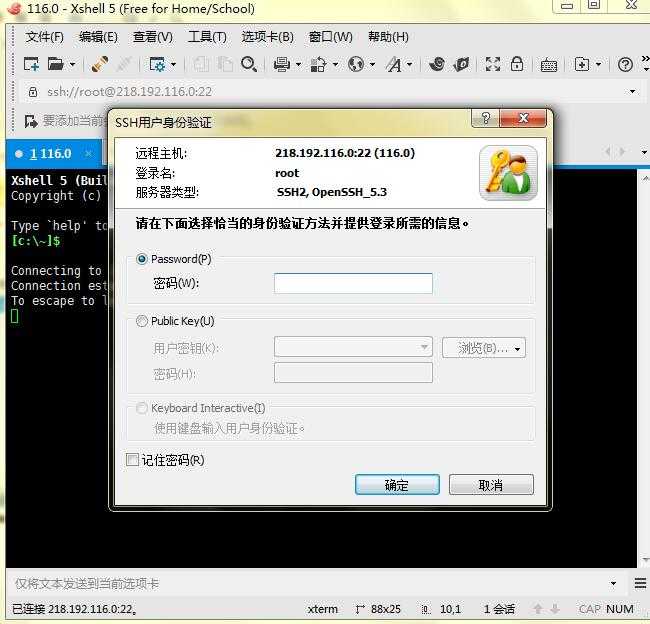Click the 密码(W) password input field

pos(353,284)
